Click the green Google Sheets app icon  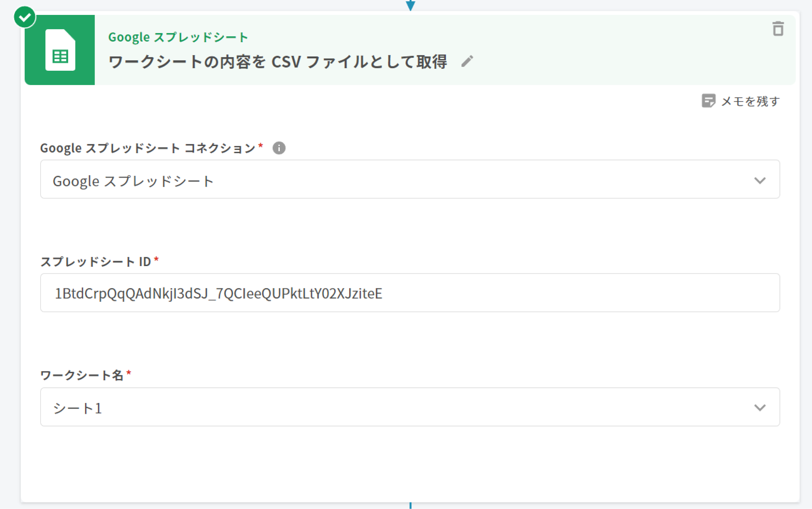coord(60,50)
